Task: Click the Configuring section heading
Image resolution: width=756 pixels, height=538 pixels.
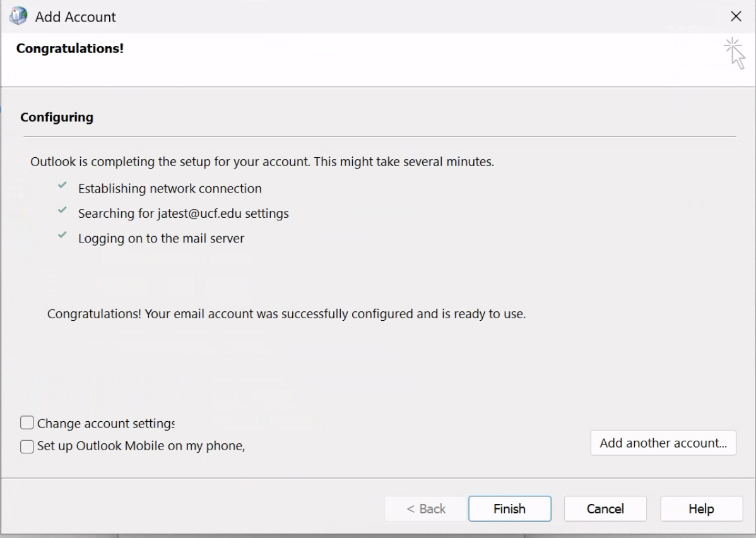Action: pyautogui.click(x=57, y=117)
